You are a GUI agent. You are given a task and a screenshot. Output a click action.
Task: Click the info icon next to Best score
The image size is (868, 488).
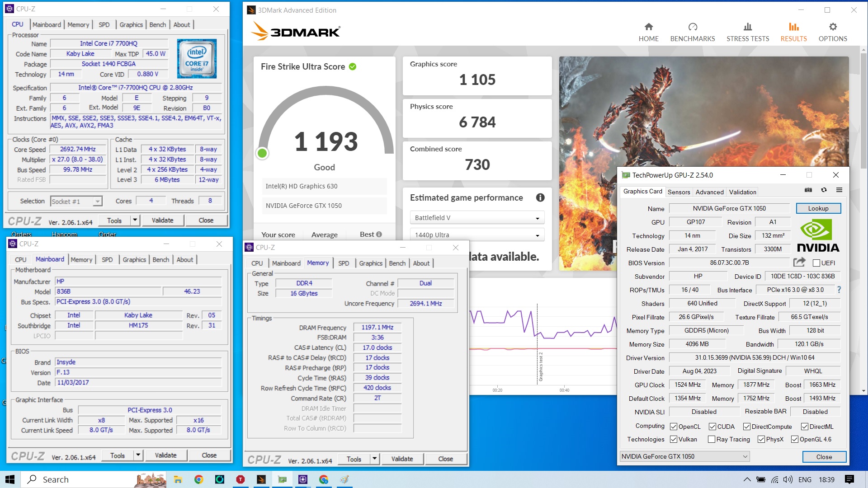[379, 234]
